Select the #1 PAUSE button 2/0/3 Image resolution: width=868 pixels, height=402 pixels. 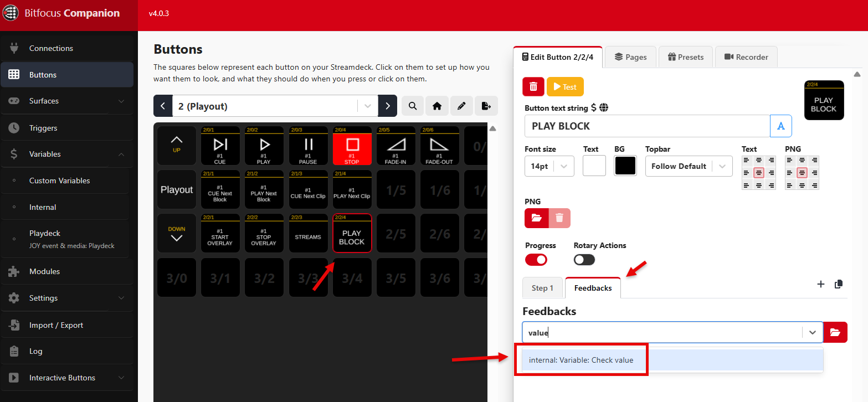click(308, 146)
